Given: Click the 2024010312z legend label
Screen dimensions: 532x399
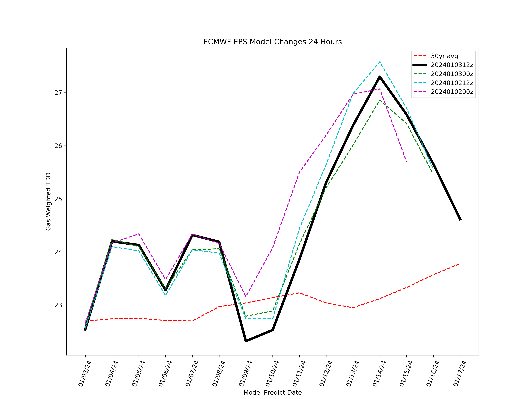Looking at the screenshot, I should [452, 65].
